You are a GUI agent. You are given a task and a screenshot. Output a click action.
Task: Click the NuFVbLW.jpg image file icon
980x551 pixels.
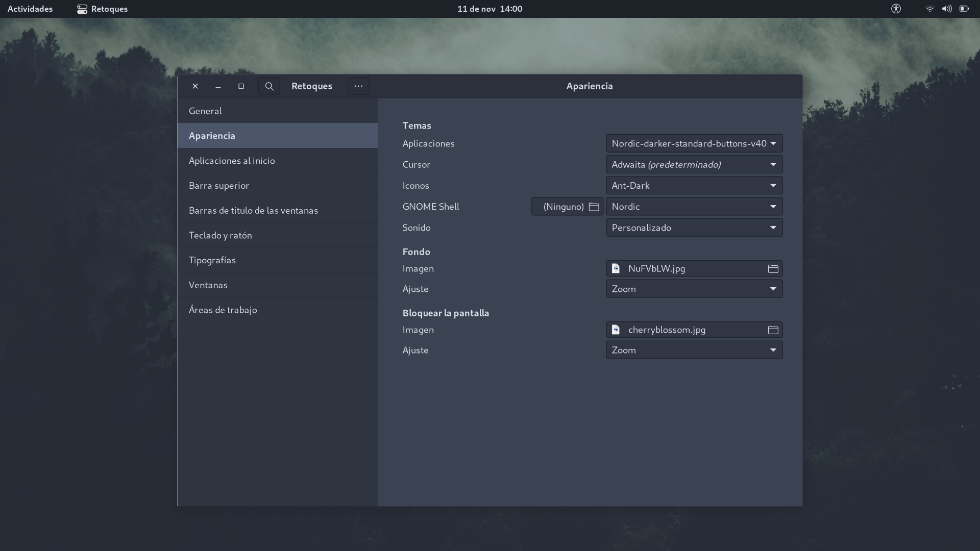coord(616,268)
